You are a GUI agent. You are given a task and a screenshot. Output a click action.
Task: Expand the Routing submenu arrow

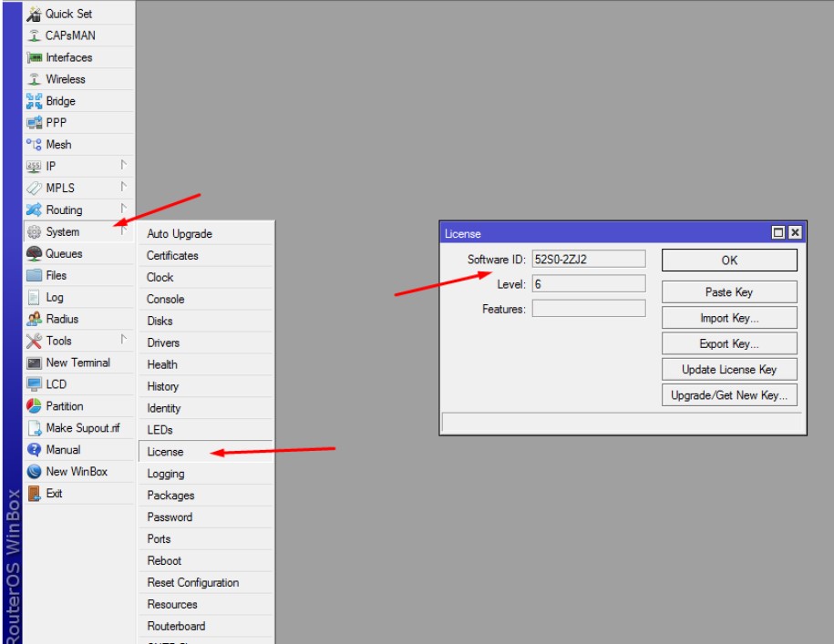123,209
